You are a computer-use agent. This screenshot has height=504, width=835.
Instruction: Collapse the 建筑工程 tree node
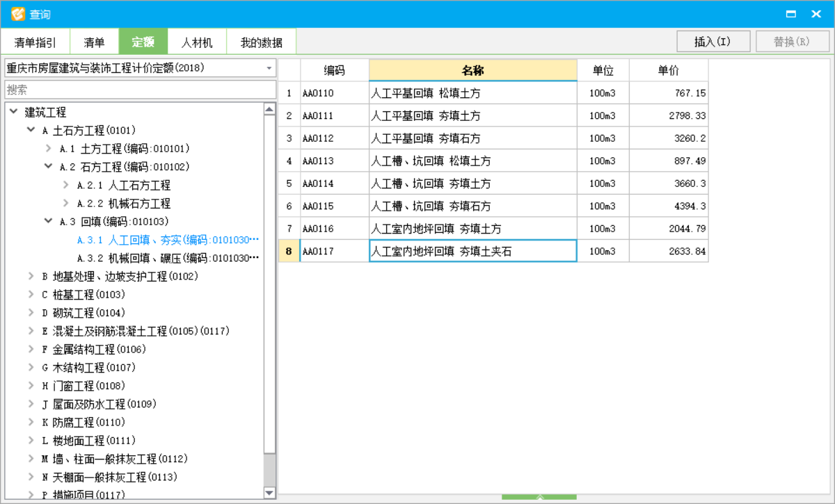13,112
